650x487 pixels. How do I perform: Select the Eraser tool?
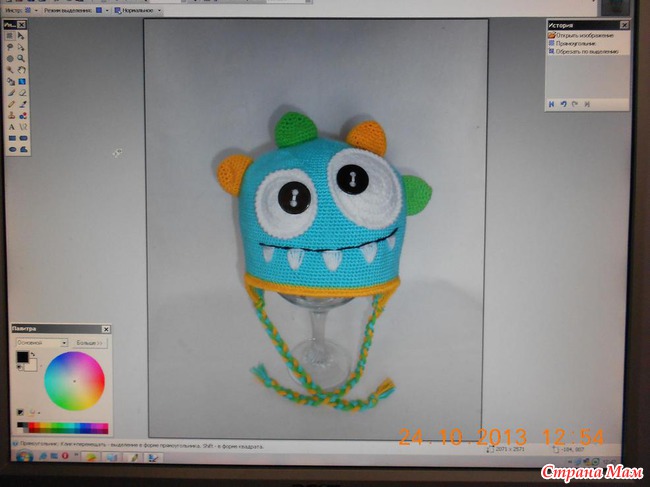[22, 92]
